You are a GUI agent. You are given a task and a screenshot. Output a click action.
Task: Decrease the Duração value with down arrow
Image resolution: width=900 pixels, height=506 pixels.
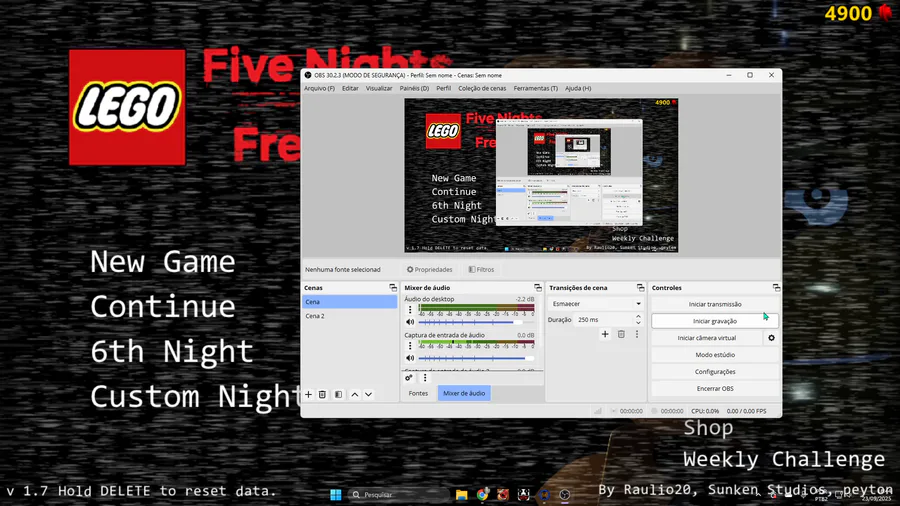[x=638, y=323]
